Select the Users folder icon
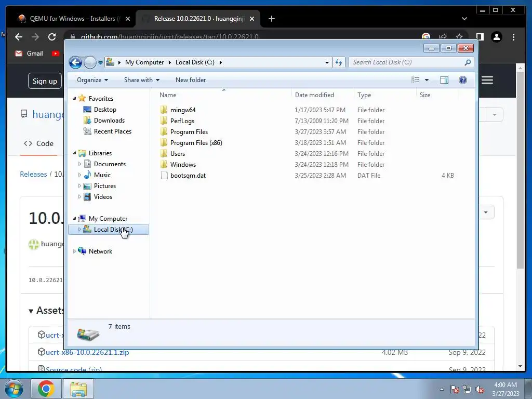This screenshot has width=532, height=399. pyautogui.click(x=164, y=153)
